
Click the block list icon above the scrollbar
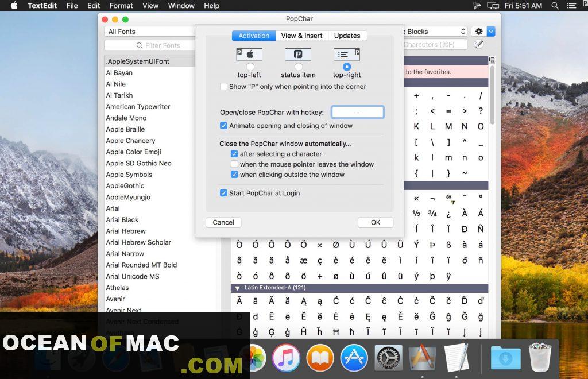pos(492,60)
